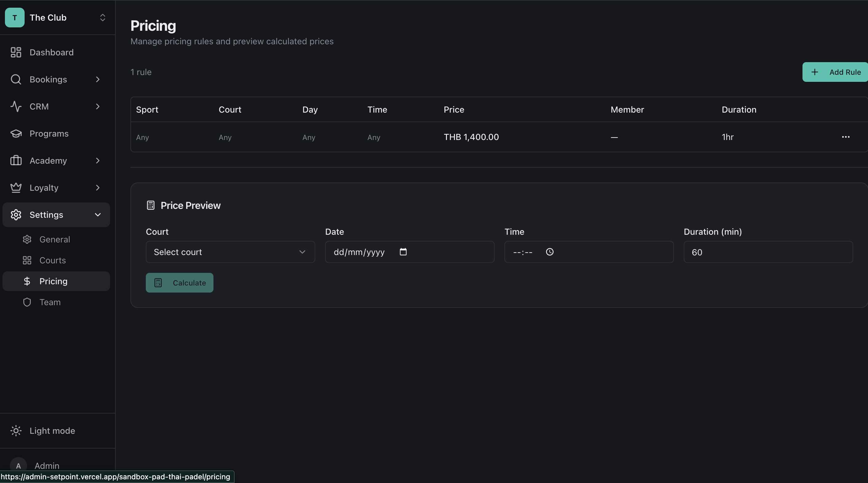868x483 pixels.
Task: Click the Light mode sun icon
Action: (16, 430)
